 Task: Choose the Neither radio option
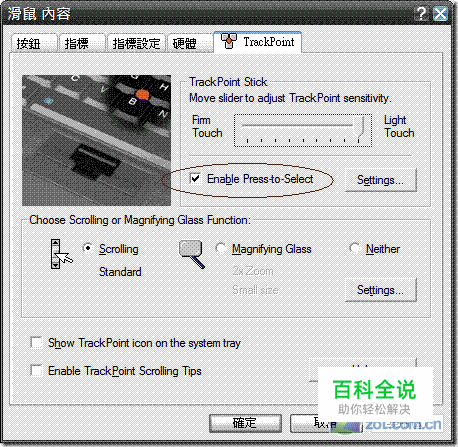tap(355, 248)
